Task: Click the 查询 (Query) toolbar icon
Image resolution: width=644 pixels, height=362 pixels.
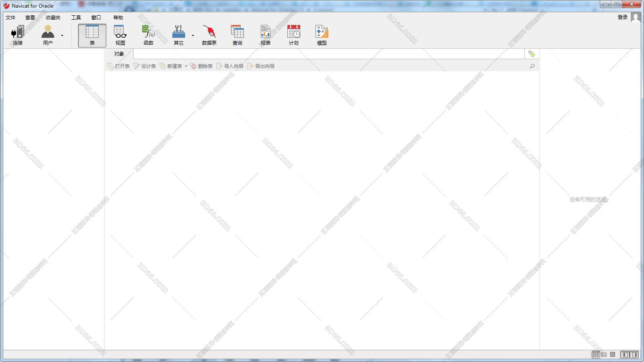Action: (x=237, y=35)
